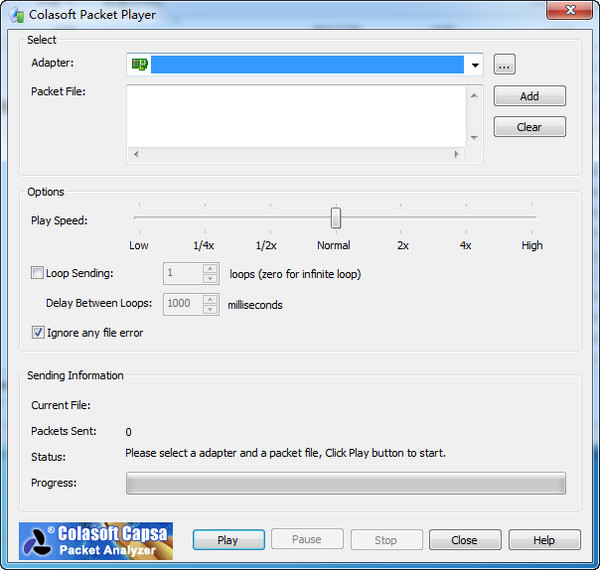
Task: Enable the Loop Sending checkbox
Action: point(38,273)
